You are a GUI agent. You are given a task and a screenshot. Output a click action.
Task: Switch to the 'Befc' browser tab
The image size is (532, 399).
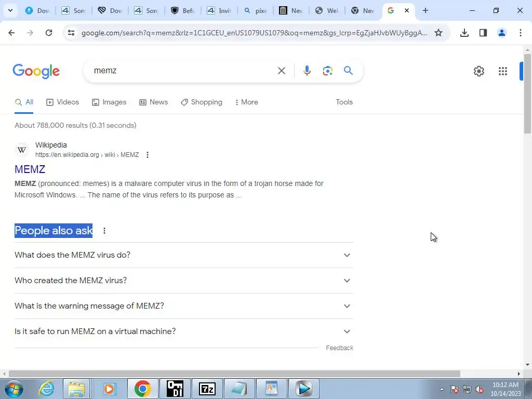[x=183, y=10]
